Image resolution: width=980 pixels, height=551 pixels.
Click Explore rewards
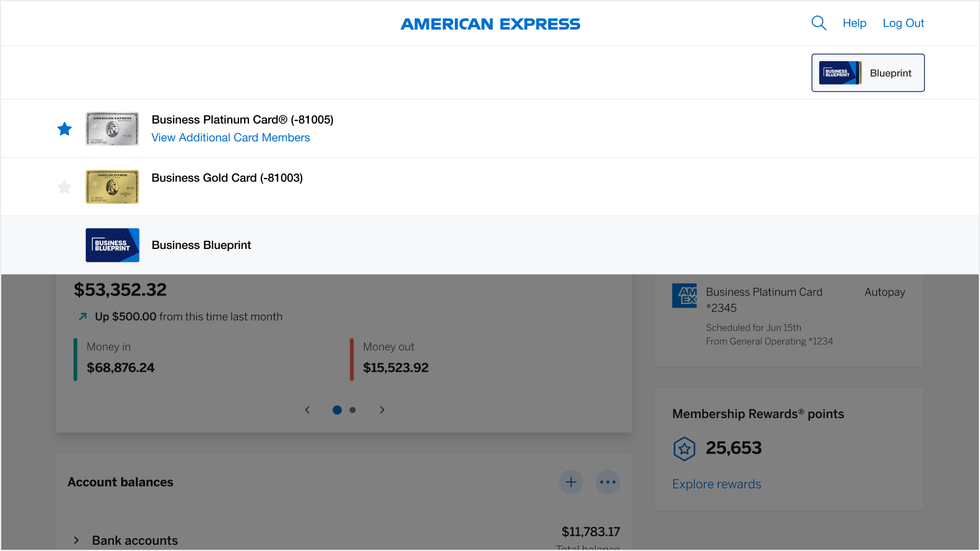[x=716, y=484]
